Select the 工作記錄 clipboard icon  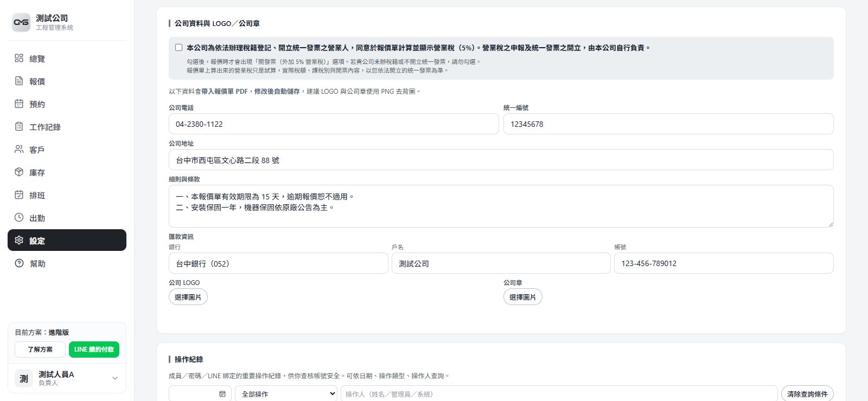click(x=19, y=126)
